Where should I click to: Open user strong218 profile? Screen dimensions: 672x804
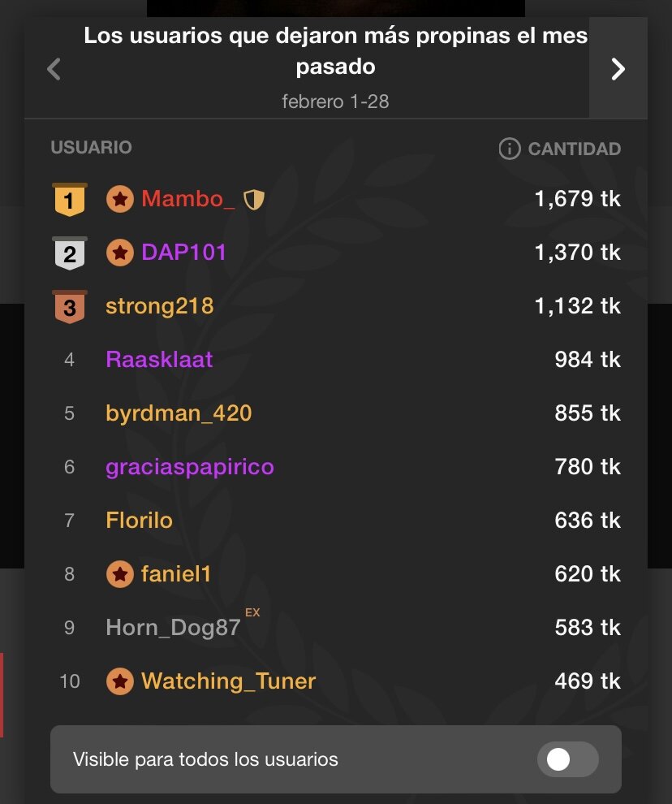click(x=159, y=307)
